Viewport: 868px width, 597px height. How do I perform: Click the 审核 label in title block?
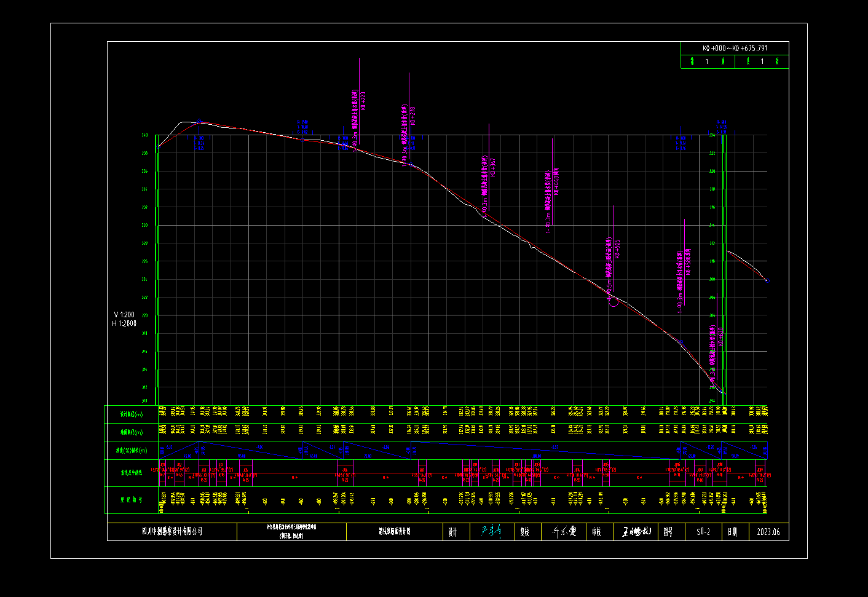click(596, 532)
